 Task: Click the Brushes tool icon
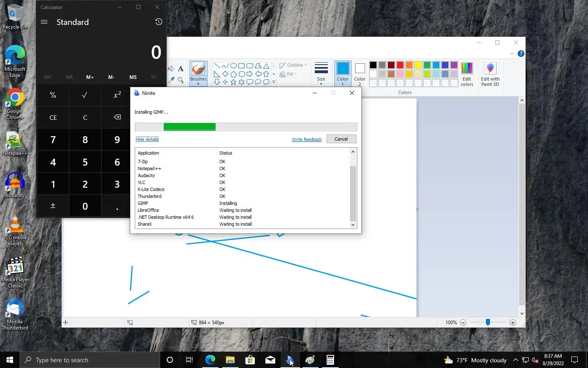[x=198, y=69]
